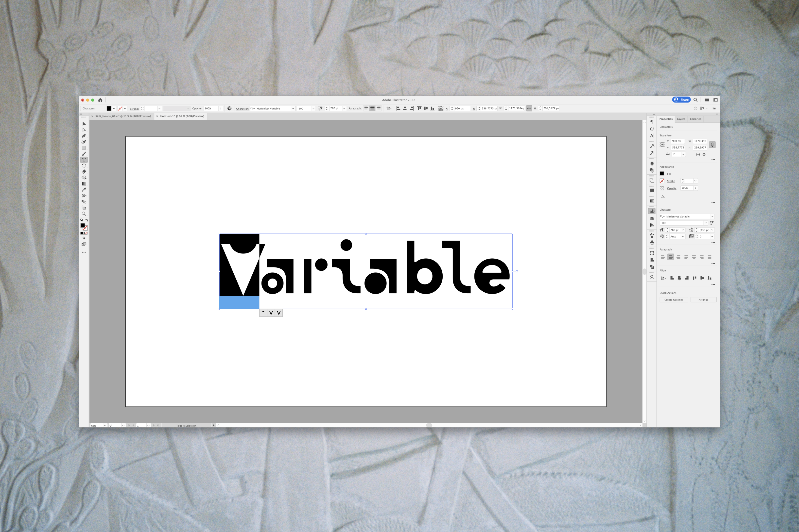Viewport: 799px width, 532px height.
Task: Choose the Gradient tool in toolbar
Action: [84, 183]
